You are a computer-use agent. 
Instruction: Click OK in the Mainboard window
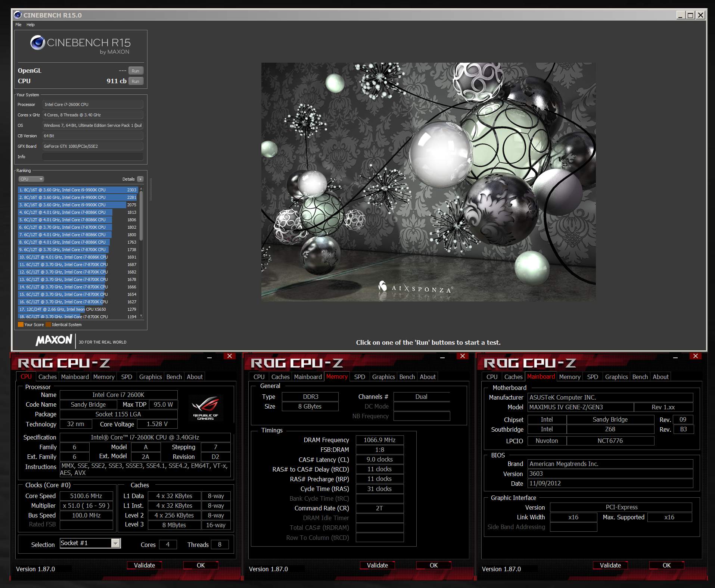point(667,565)
